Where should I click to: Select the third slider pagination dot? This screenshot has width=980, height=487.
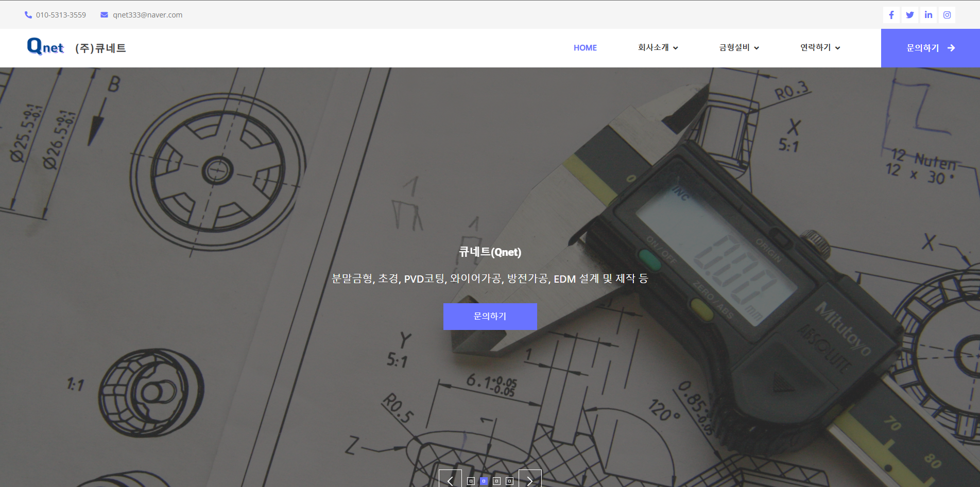point(496,481)
